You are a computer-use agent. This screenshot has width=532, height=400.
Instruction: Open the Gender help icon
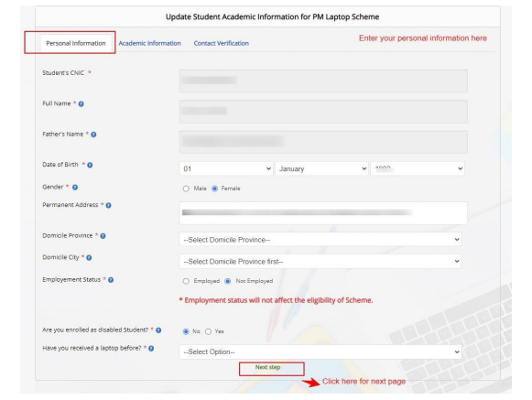[x=75, y=188]
